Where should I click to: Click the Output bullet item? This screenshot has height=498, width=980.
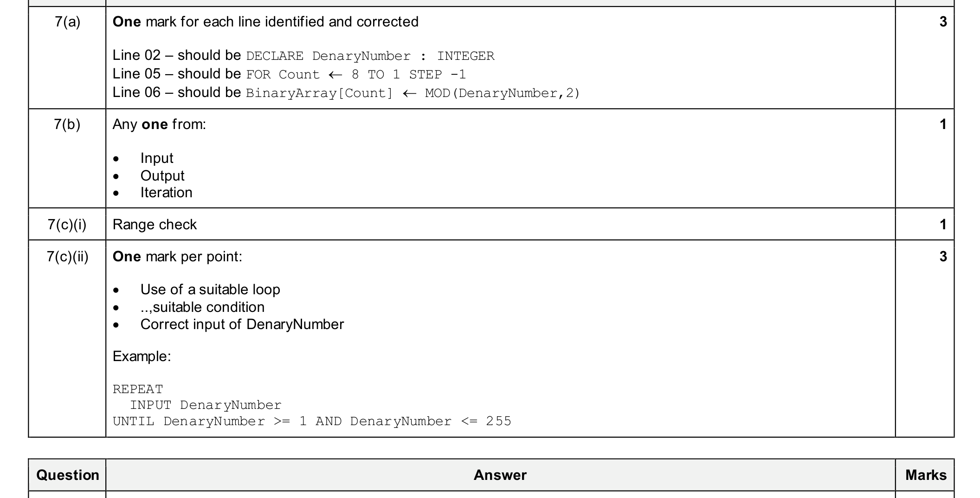coord(162,176)
